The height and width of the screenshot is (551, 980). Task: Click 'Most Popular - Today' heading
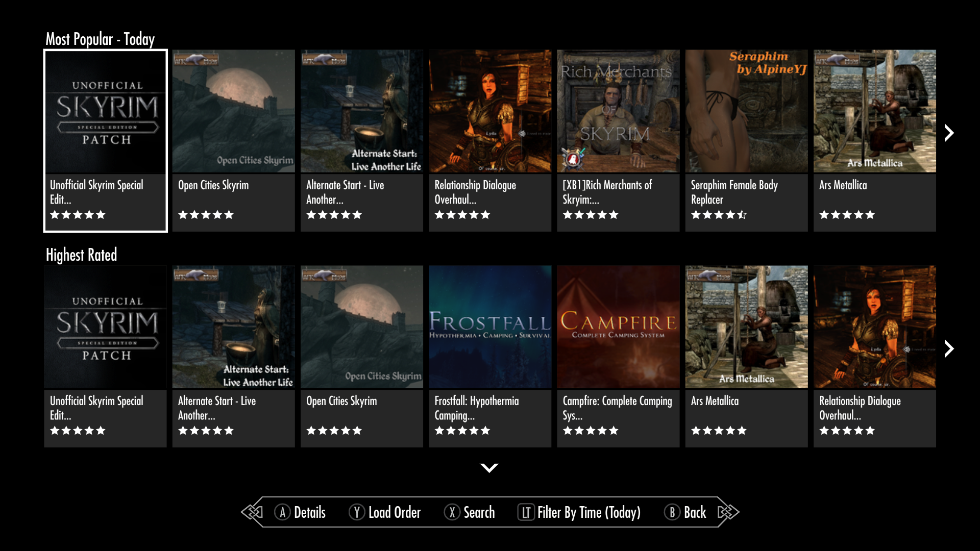point(100,39)
